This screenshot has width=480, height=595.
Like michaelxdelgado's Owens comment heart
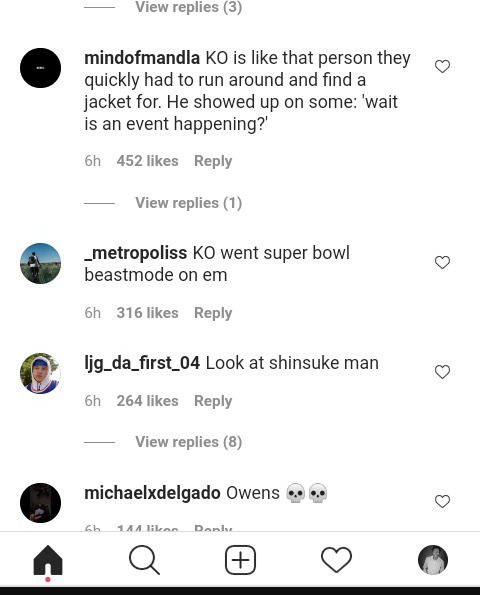[442, 501]
